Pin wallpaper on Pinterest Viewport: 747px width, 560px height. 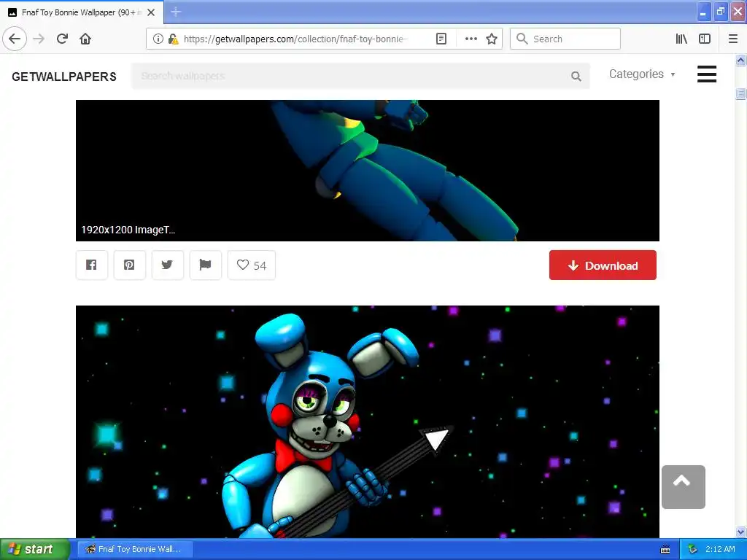(130, 265)
